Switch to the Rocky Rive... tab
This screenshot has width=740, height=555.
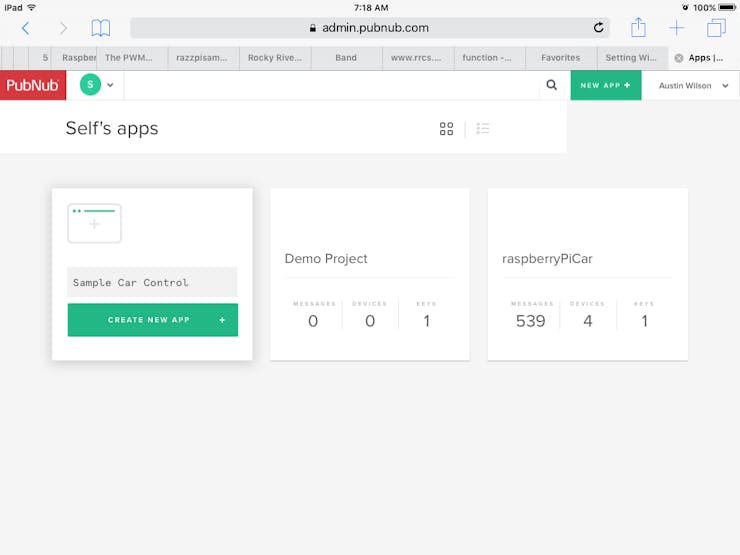pyautogui.click(x=275, y=58)
